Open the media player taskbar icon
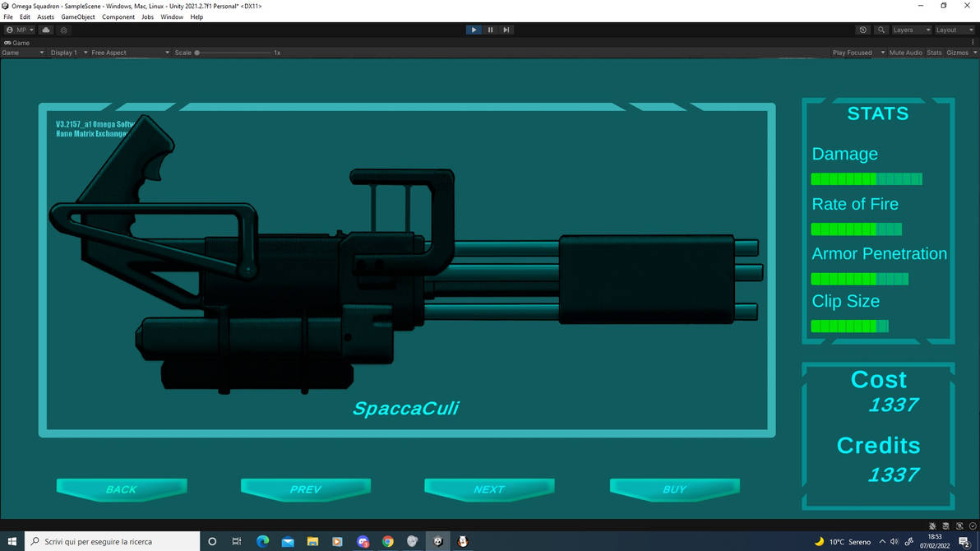Viewport: 980px width, 551px height. click(x=338, y=541)
